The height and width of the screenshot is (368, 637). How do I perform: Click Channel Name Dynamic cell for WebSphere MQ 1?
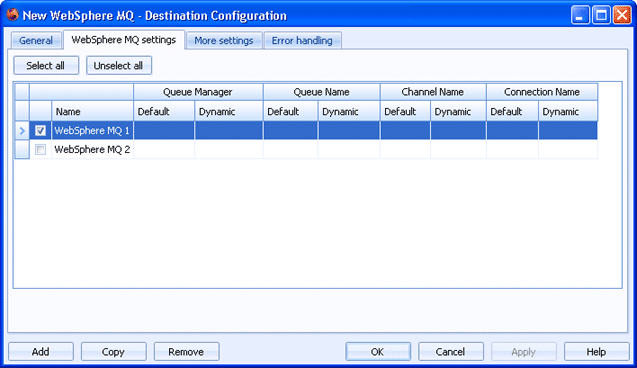[x=458, y=130]
